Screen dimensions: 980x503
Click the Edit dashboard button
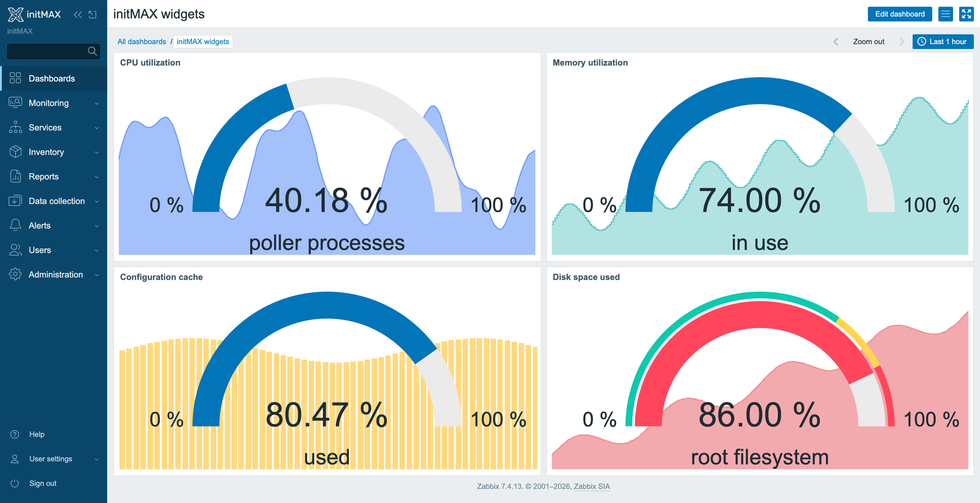tap(900, 14)
